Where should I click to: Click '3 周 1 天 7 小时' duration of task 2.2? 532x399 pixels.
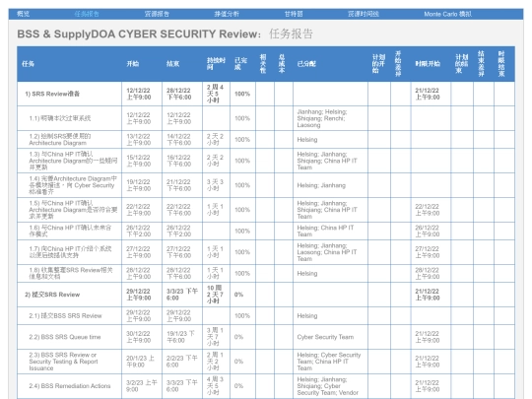coord(215,337)
